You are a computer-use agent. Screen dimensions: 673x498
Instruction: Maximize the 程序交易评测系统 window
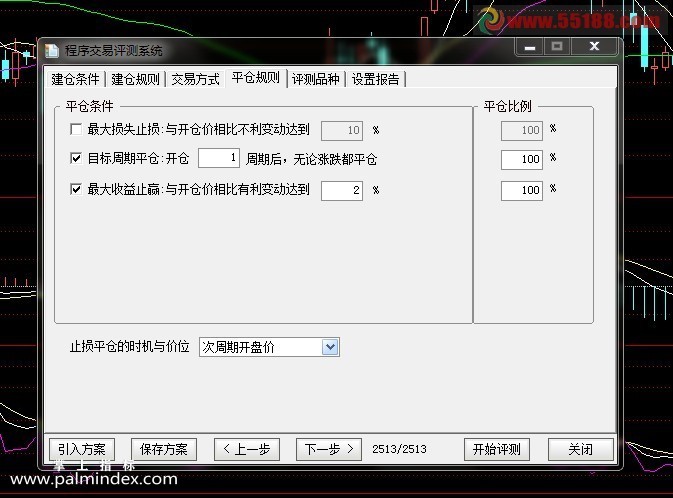pos(557,46)
